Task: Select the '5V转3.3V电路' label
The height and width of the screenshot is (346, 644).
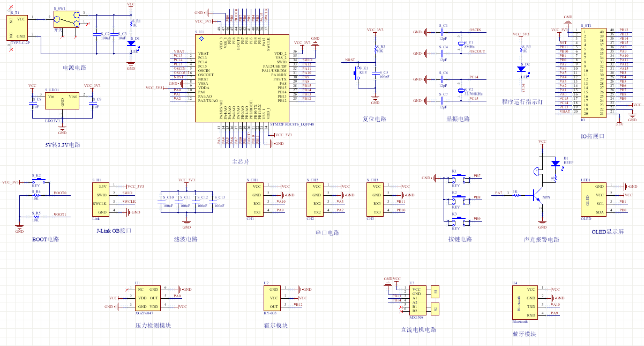Action: [x=63, y=145]
